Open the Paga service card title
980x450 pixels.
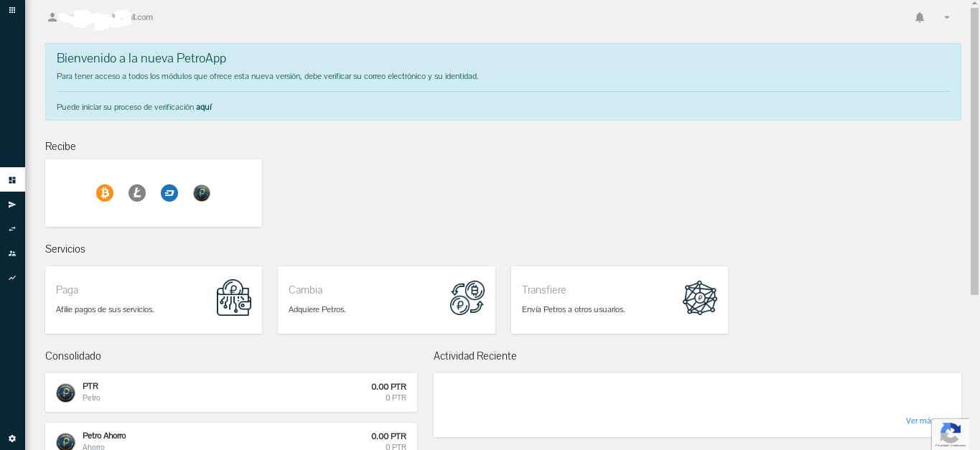67,290
